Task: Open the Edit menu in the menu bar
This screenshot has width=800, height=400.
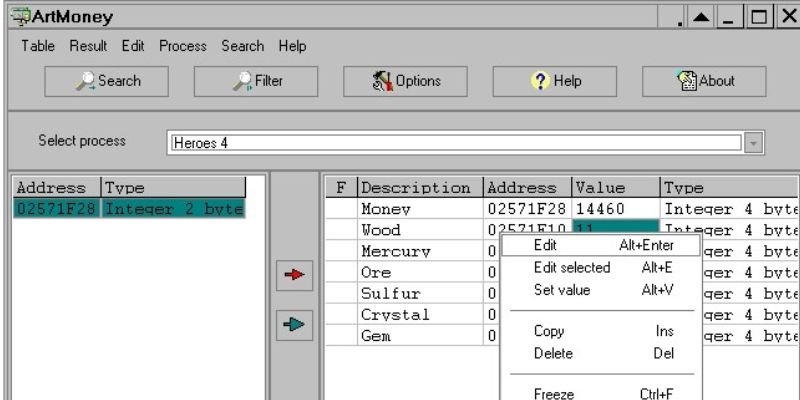Action: pos(133,46)
